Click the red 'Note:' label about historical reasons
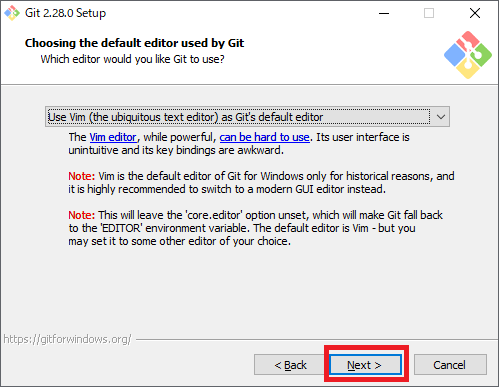This screenshot has height=387, width=499. [82, 176]
